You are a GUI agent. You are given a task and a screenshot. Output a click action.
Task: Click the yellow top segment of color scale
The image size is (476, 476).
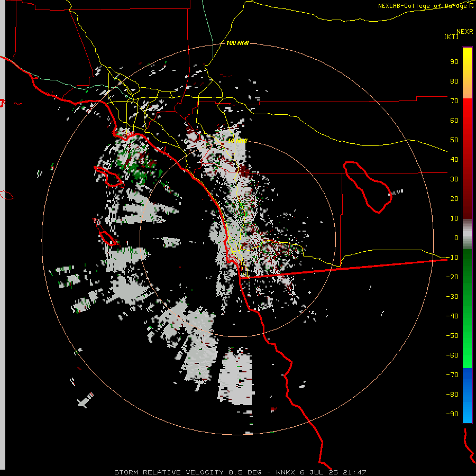(x=467, y=73)
